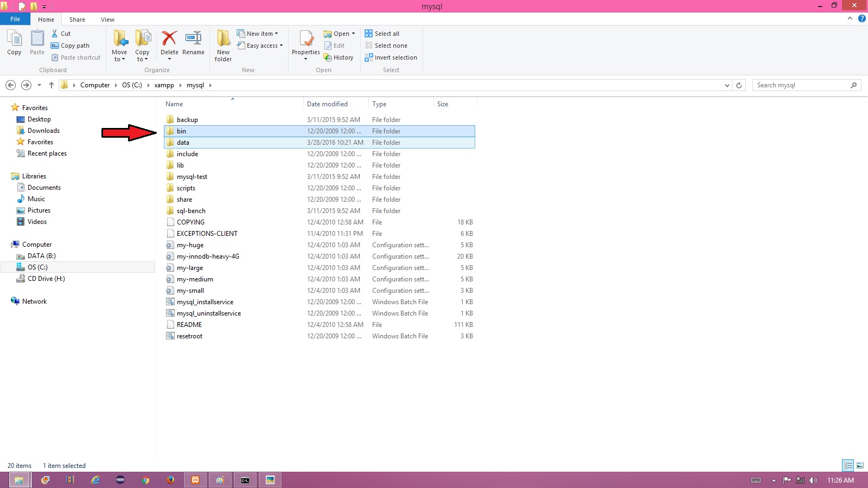Cut the selected item with scissors icon
This screenshot has width=868, height=488.
point(55,34)
